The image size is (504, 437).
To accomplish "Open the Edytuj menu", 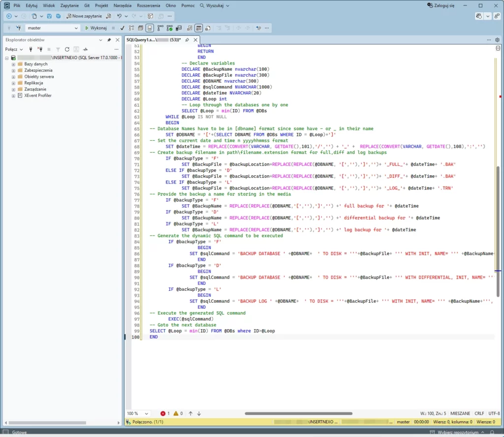I will tap(31, 5).
